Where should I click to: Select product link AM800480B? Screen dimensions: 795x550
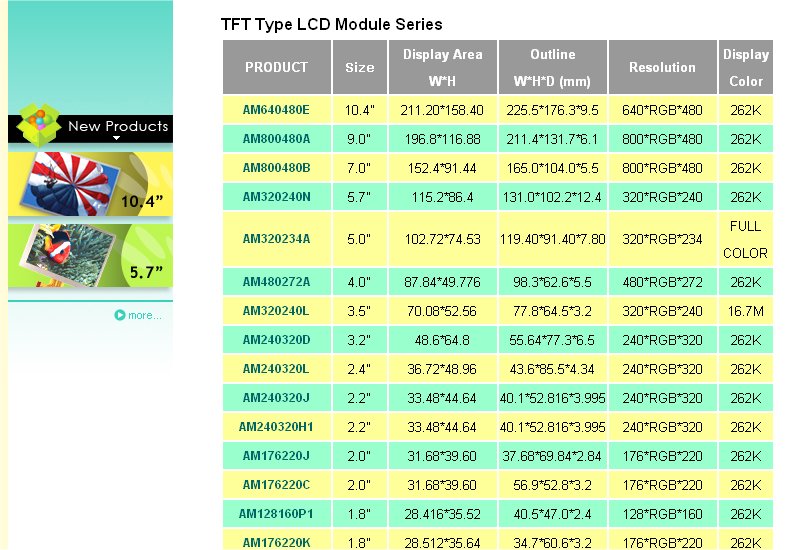pos(276,167)
